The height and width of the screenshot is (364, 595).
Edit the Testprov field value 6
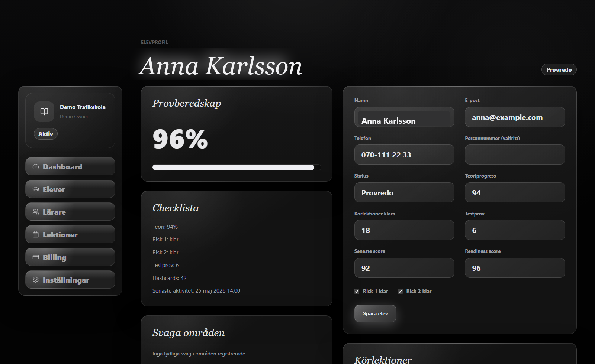tap(515, 230)
